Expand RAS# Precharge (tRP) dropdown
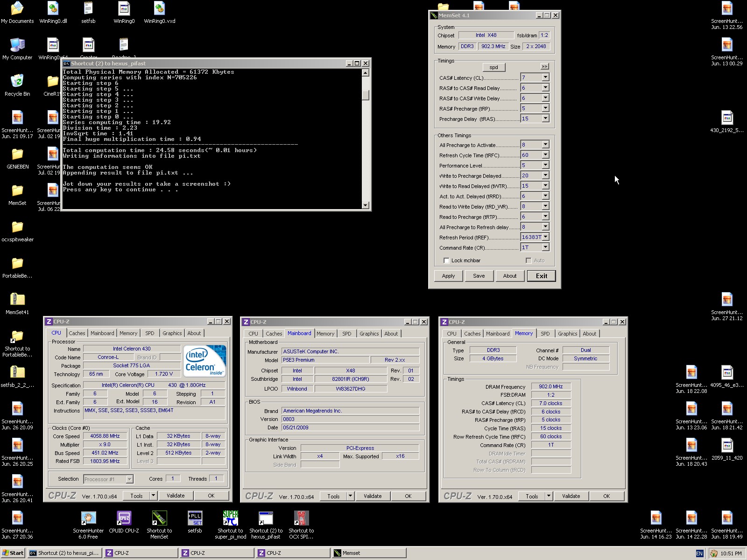The image size is (747, 560). [545, 108]
